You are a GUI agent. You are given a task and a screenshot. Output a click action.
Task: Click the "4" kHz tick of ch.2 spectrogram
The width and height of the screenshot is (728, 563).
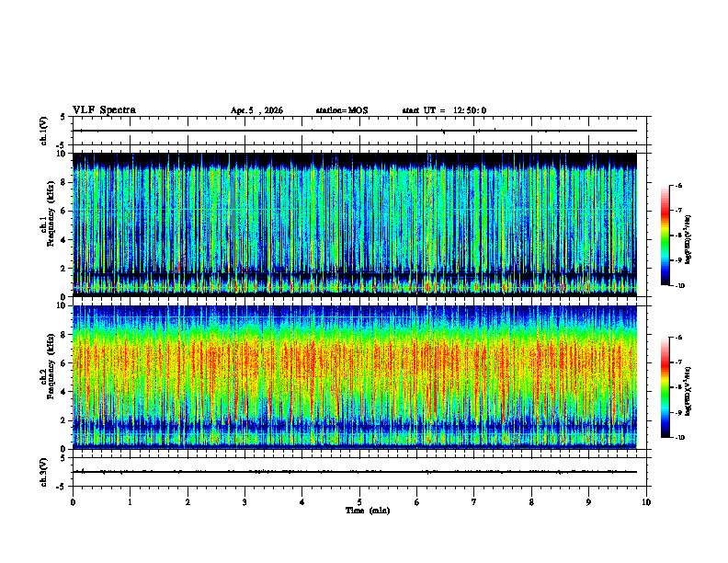coord(64,392)
